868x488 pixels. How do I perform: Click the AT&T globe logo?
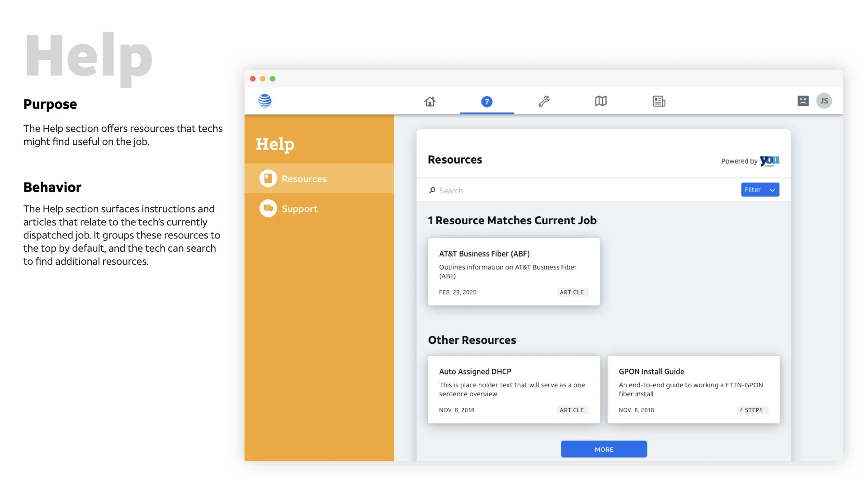265,101
